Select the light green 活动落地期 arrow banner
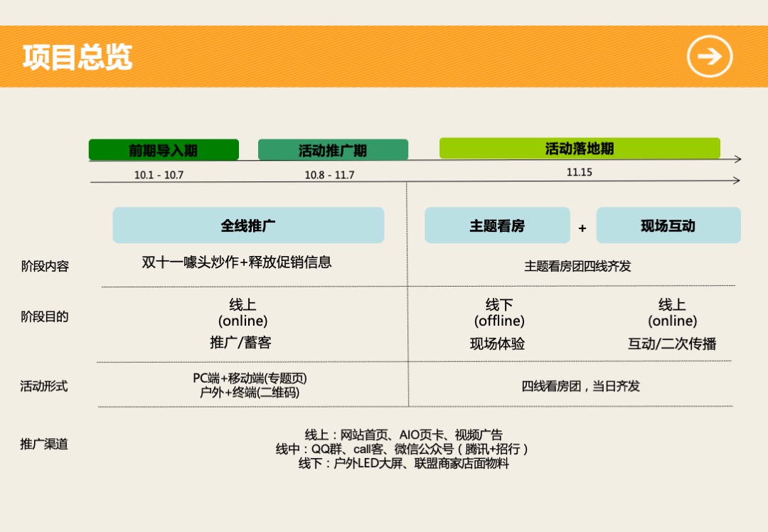The width and height of the screenshot is (768, 532). 580,148
